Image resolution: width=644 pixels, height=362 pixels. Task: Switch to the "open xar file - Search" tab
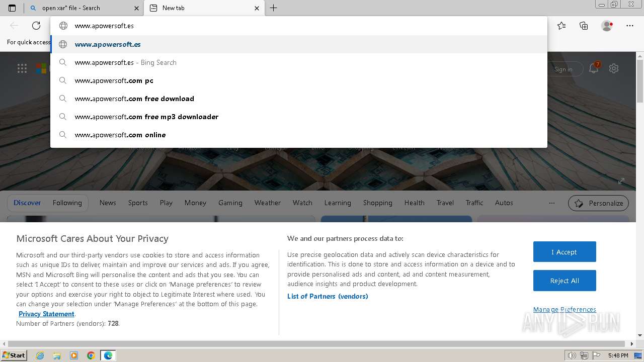coord(84,8)
